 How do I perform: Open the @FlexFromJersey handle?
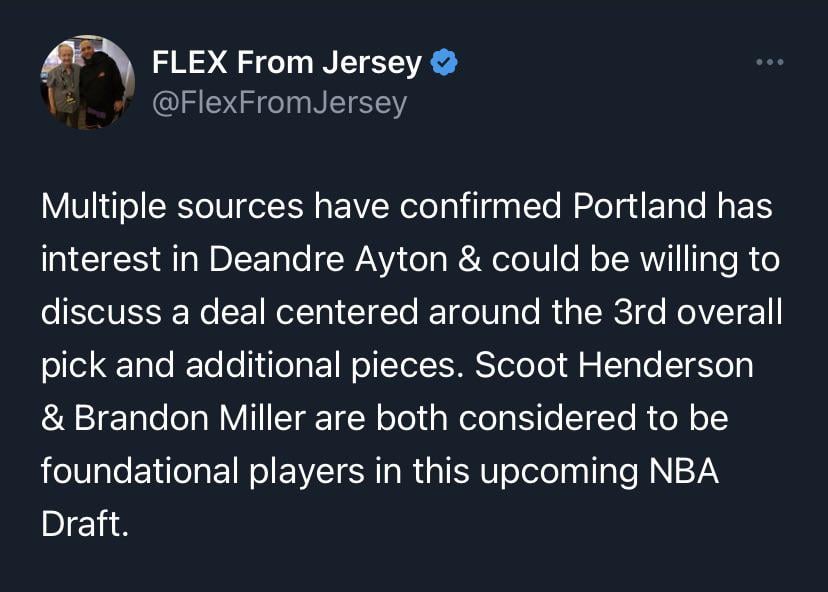click(279, 103)
